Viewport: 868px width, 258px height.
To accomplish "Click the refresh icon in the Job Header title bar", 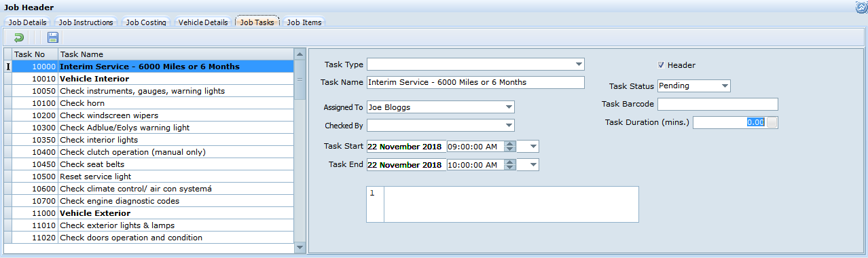I will click(862, 7).
